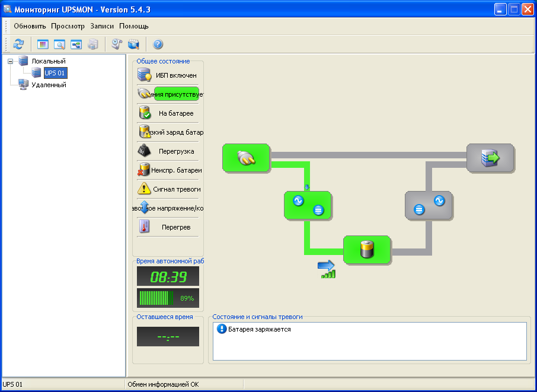Click the green battery block in diagram
Viewport: 537px width, 392px height.
[366, 249]
